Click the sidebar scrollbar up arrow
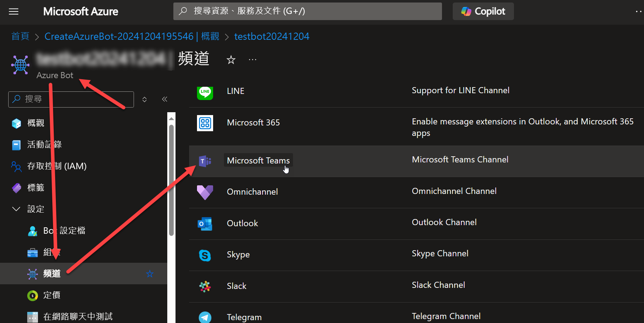 point(172,118)
